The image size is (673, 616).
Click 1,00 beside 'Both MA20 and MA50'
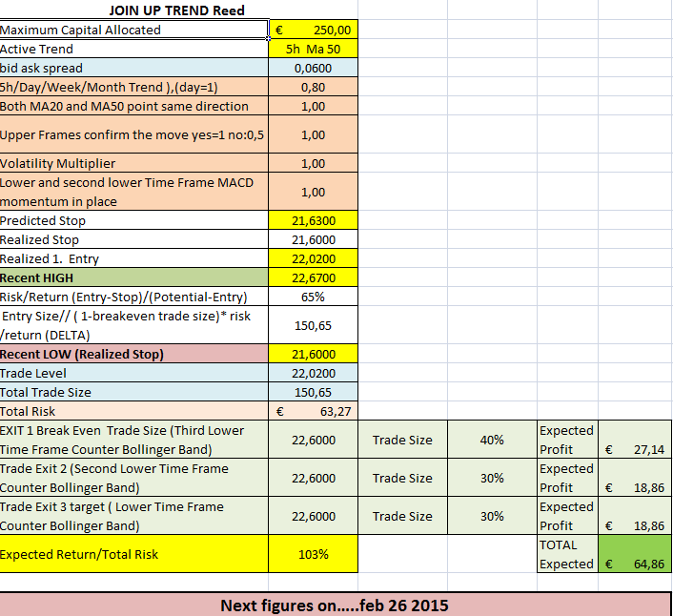tap(313, 106)
